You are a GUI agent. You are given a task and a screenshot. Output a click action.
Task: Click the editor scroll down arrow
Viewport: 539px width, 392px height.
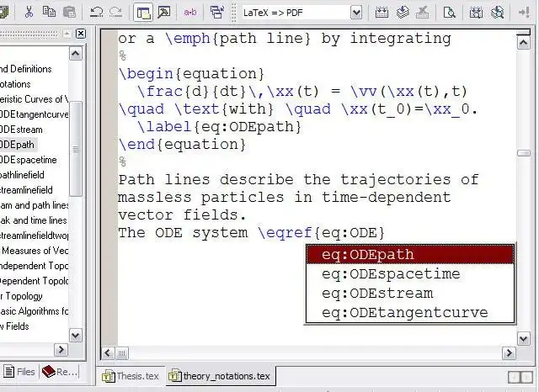coord(524,339)
